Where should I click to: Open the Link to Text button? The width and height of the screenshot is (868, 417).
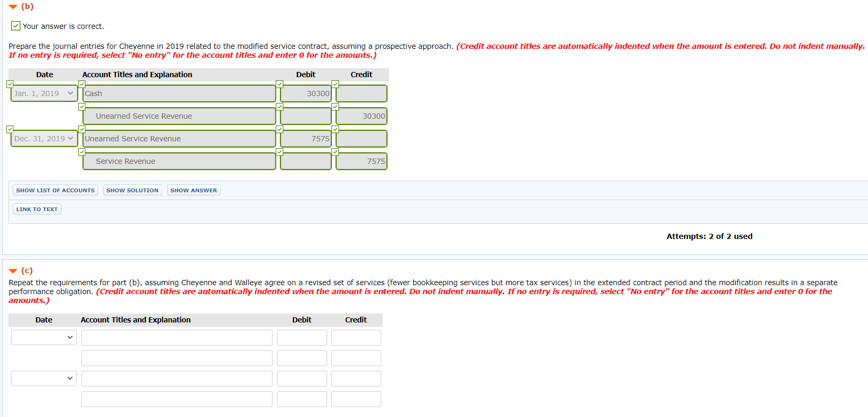(x=37, y=209)
